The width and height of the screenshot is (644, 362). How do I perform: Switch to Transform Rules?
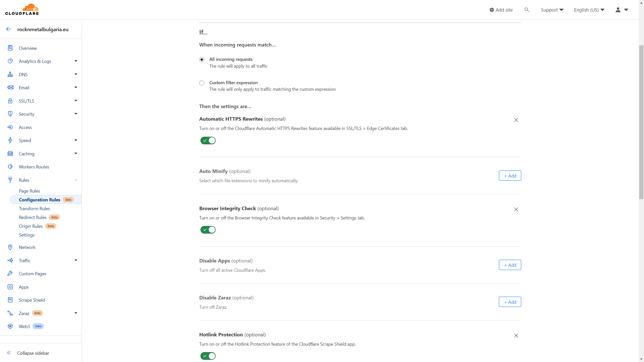(x=34, y=208)
